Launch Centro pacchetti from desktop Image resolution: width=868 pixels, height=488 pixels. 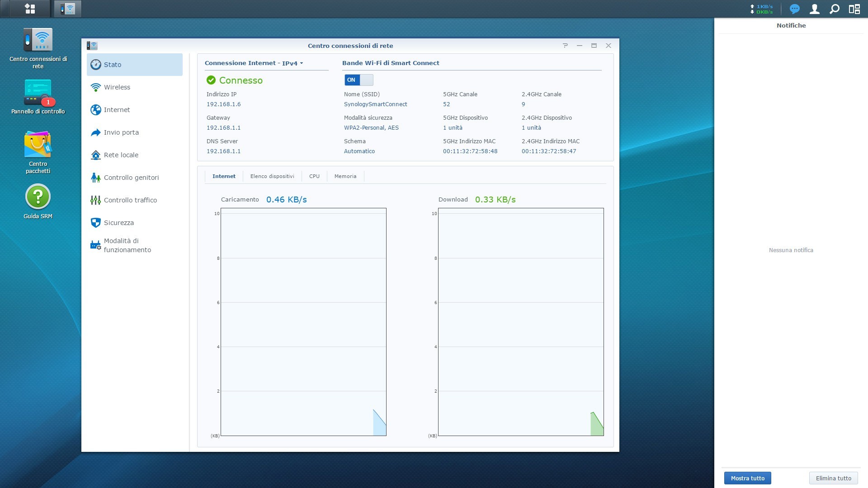(38, 145)
